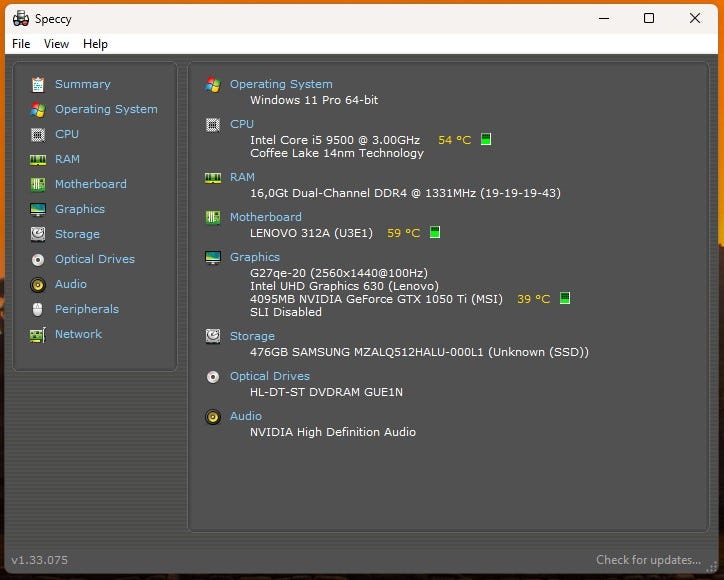This screenshot has height=580, width=724.
Task: Open the RAM section from sidebar
Action: pos(67,159)
